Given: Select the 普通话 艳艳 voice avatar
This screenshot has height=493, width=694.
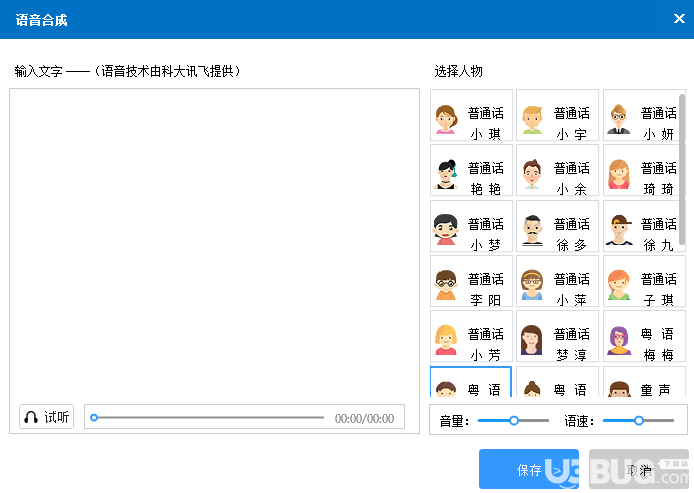Looking at the screenshot, I should coord(471,170).
